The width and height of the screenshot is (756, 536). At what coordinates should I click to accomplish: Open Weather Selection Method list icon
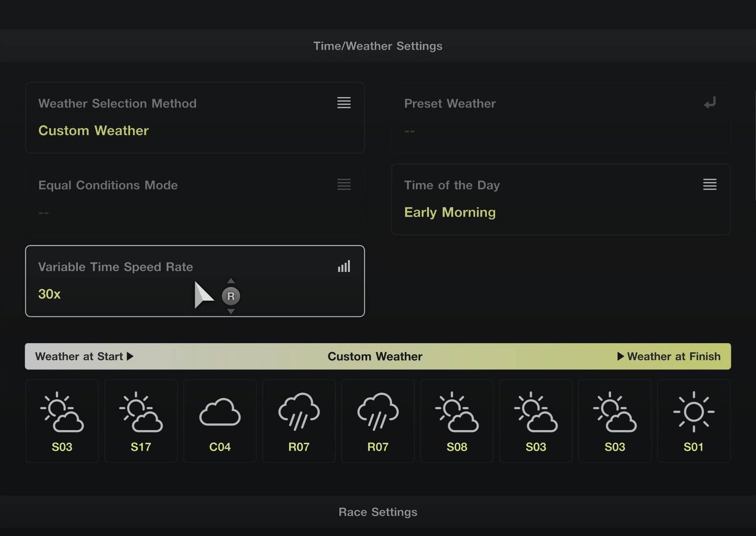[344, 103]
